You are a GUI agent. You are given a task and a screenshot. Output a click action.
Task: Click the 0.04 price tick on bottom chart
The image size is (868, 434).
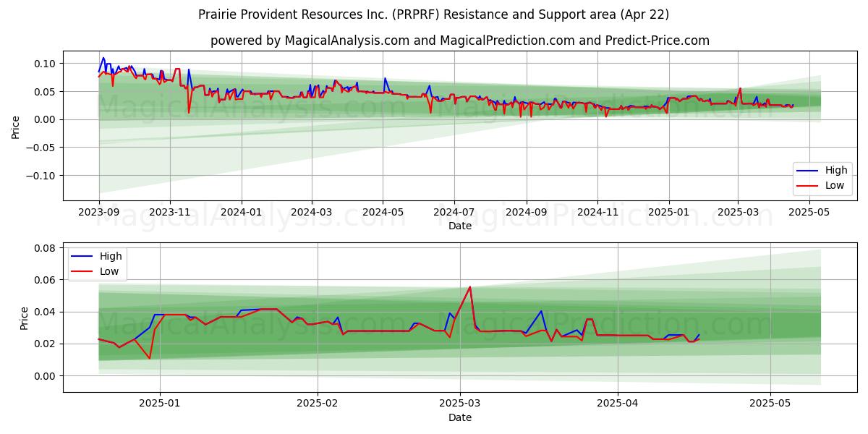point(46,312)
